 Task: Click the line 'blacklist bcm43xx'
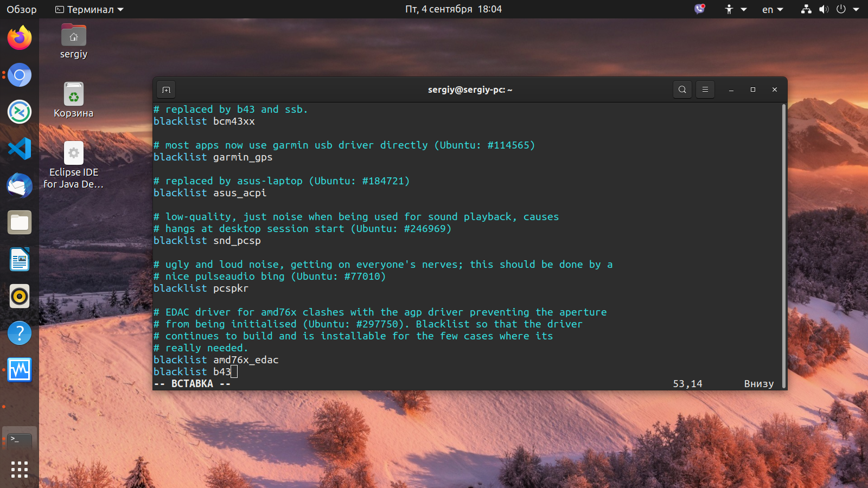[204, 121]
